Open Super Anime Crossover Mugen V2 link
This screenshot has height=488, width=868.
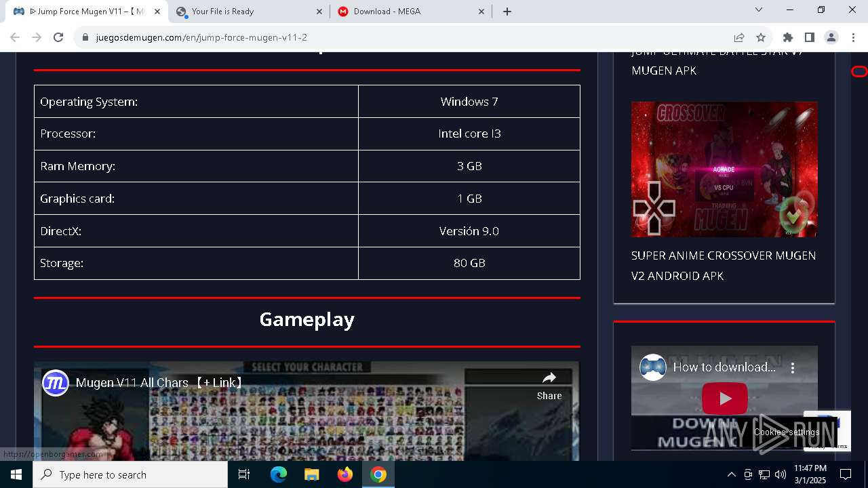(x=724, y=266)
